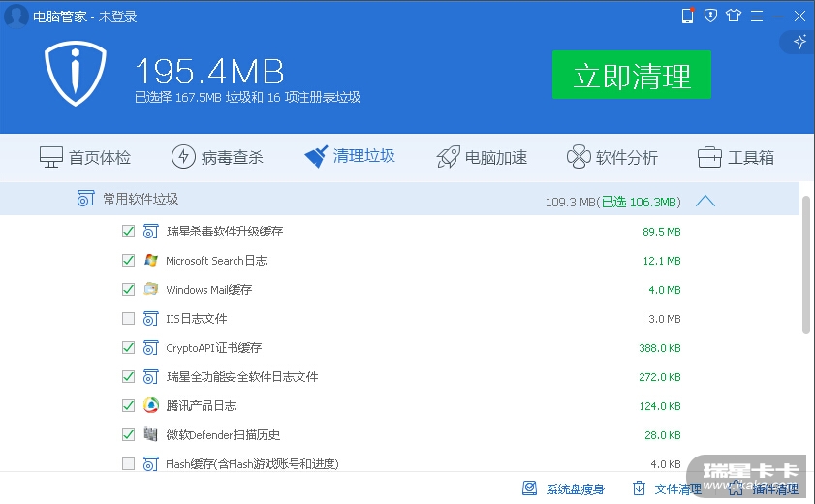Click the IIS日志文件 row label
The width and height of the screenshot is (815, 504).
tap(197, 319)
